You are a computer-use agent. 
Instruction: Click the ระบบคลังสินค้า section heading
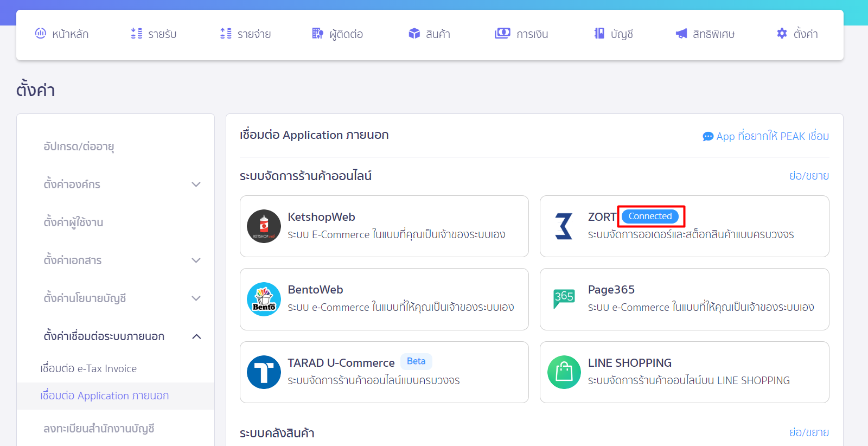277,433
